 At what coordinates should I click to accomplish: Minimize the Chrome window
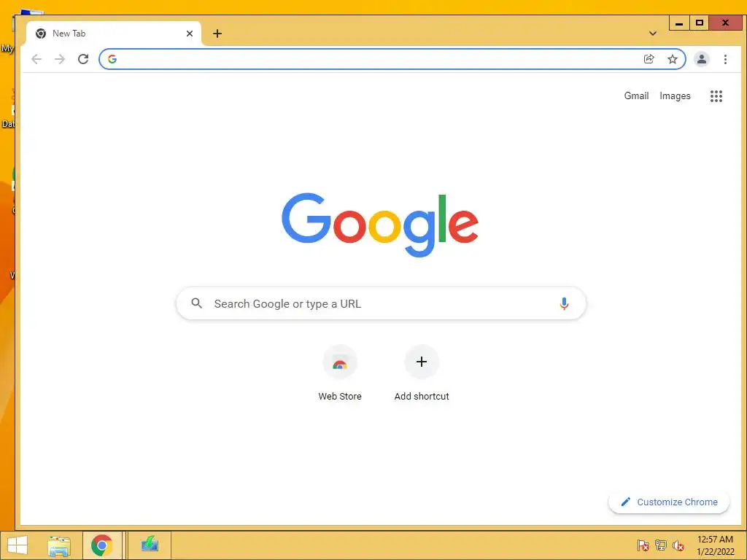click(x=679, y=23)
